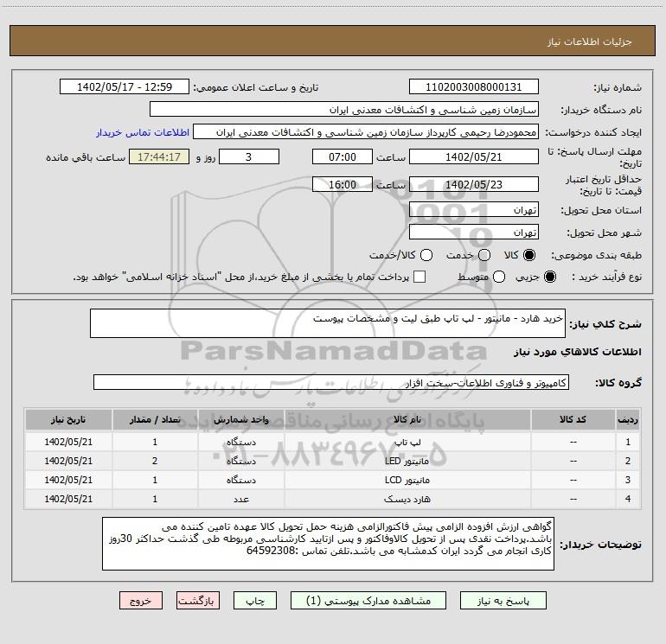Image resolution: width=666 pixels, height=644 pixels.
Task: Click row number 3 in the table
Action: (628, 480)
